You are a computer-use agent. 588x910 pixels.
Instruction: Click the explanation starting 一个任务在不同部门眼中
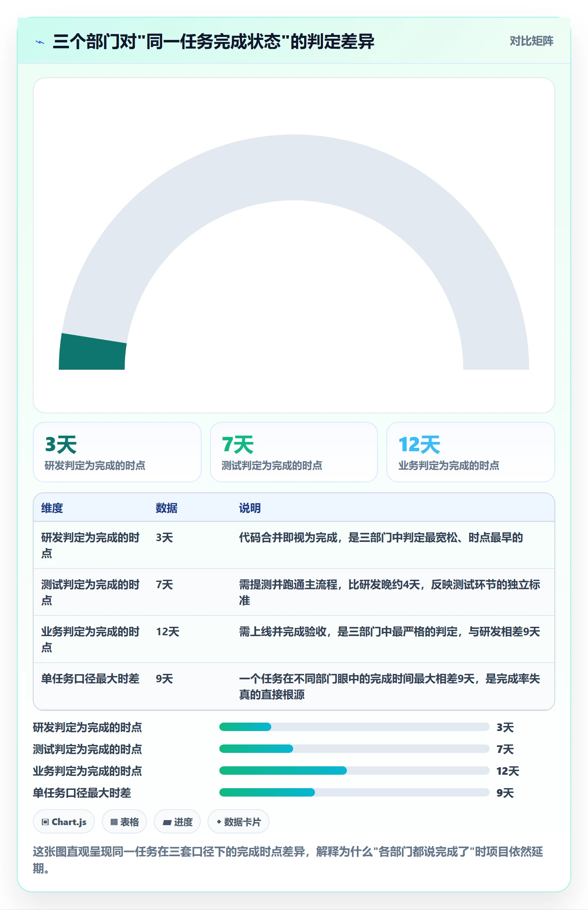[390, 686]
